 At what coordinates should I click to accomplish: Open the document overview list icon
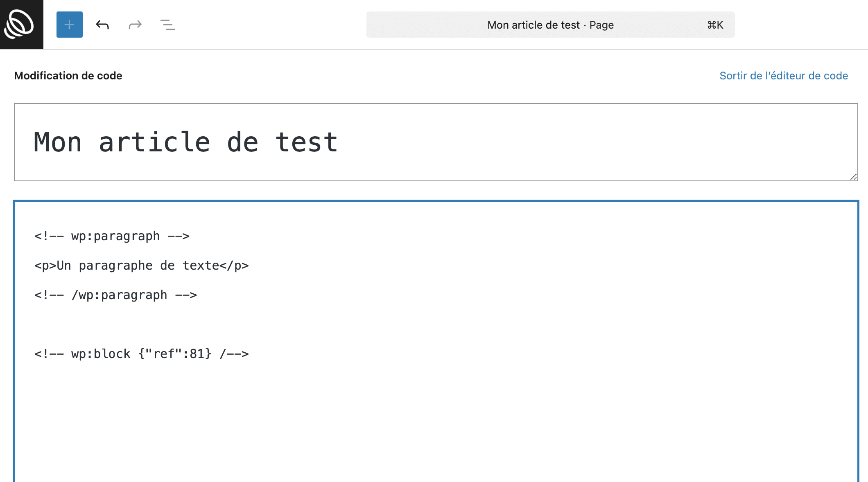[168, 25]
